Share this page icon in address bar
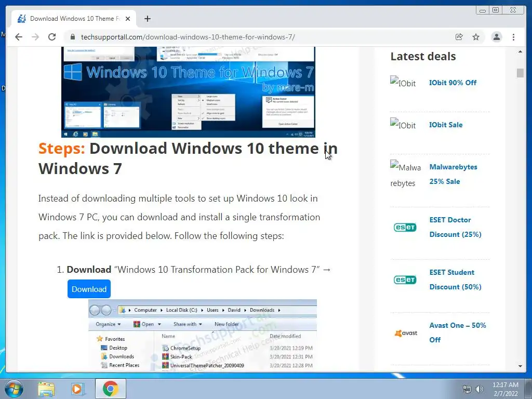Screen dimensions: 532x399 coord(459,37)
